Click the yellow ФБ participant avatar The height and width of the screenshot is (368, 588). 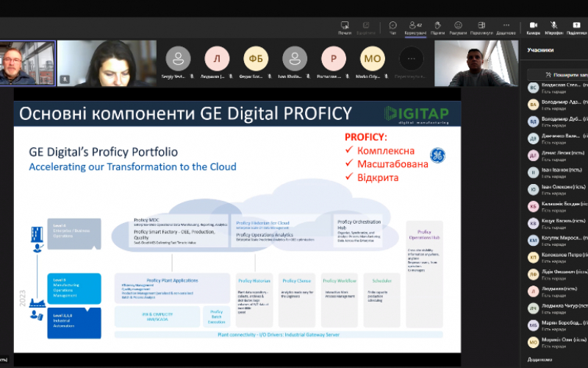pos(256,59)
